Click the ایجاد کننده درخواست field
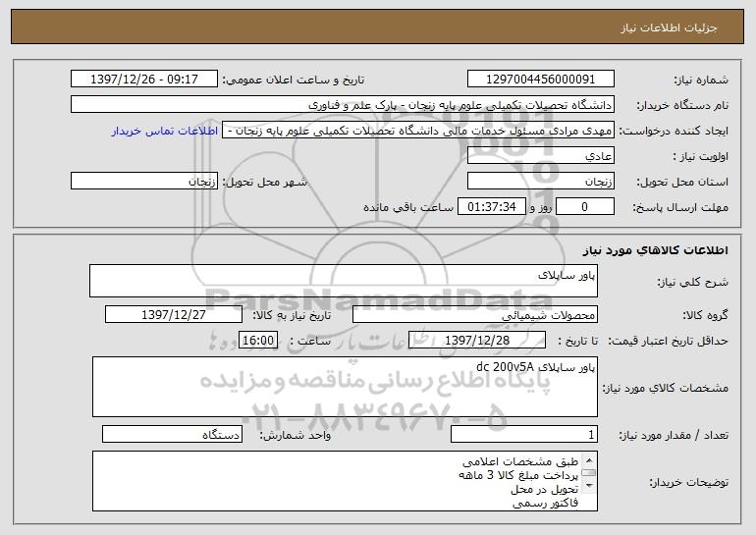Image resolution: width=756 pixels, height=535 pixels. point(418,131)
